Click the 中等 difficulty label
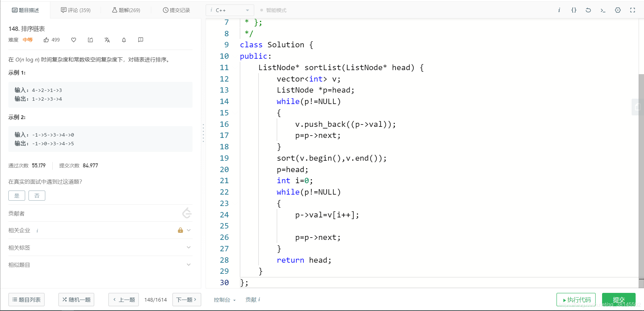Viewport: 644px width, 311px height. coord(28,40)
